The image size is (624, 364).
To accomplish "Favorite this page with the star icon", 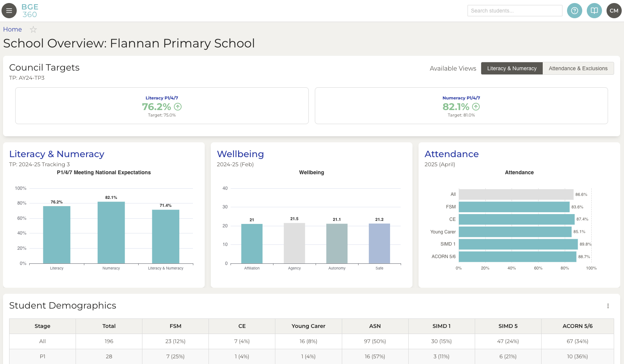I will coord(33,29).
